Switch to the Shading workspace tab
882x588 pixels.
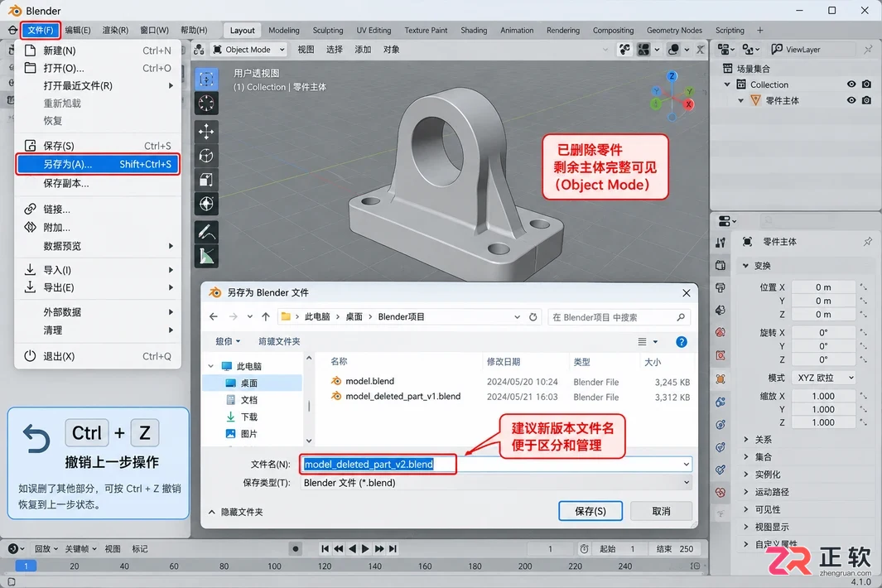coord(475,31)
